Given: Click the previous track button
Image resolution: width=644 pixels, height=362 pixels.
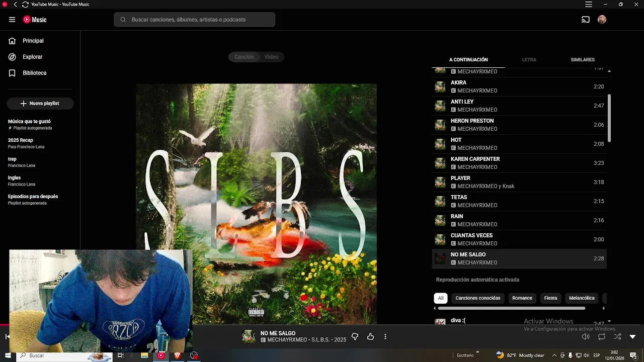Looking at the screenshot, I should pyautogui.click(x=7, y=337).
